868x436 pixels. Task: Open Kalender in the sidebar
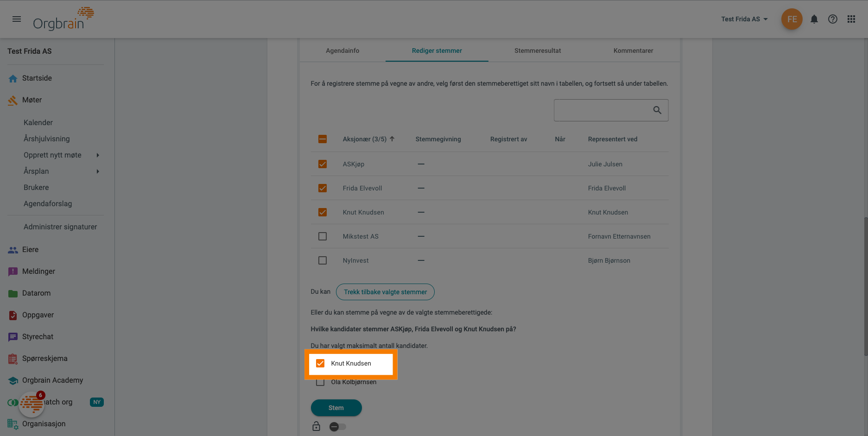click(x=38, y=123)
